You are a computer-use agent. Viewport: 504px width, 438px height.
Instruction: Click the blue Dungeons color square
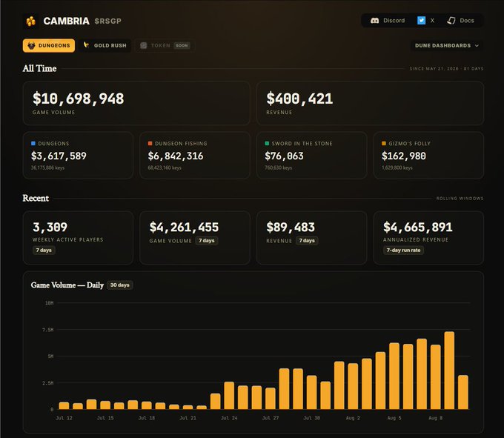[33, 143]
